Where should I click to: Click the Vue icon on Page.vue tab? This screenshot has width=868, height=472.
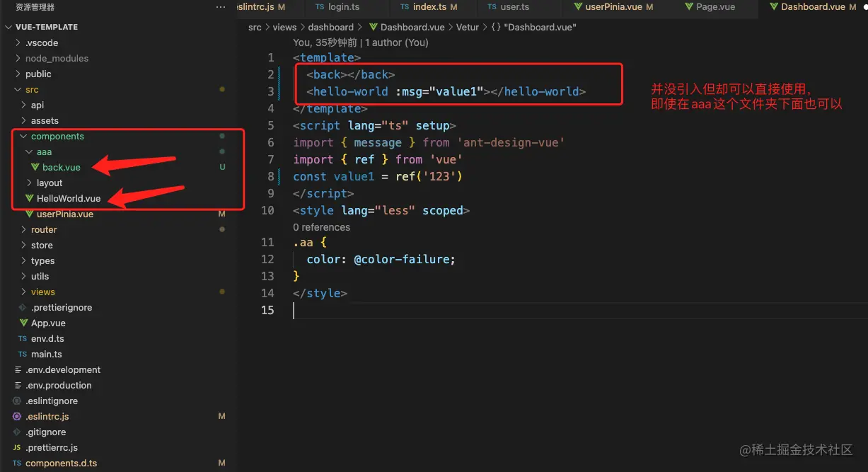coord(689,6)
